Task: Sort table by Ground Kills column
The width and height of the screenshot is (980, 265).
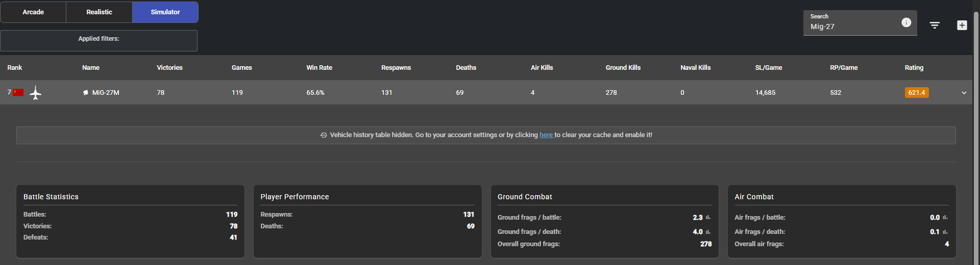Action: point(623,68)
